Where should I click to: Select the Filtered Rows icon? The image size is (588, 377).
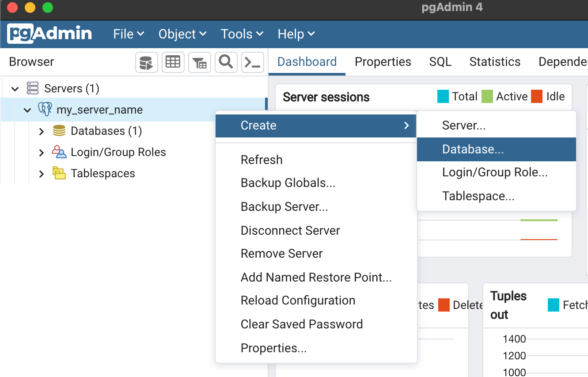click(x=199, y=62)
